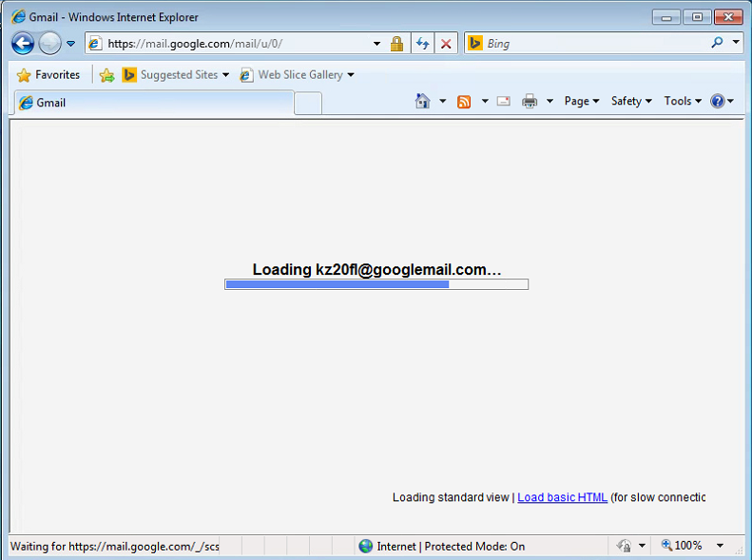The image size is (752, 560).
Task: Open a new tab button
Action: point(308,103)
